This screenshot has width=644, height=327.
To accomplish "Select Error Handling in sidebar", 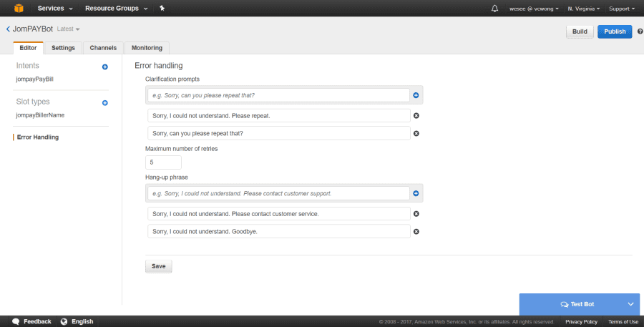I will pos(38,137).
